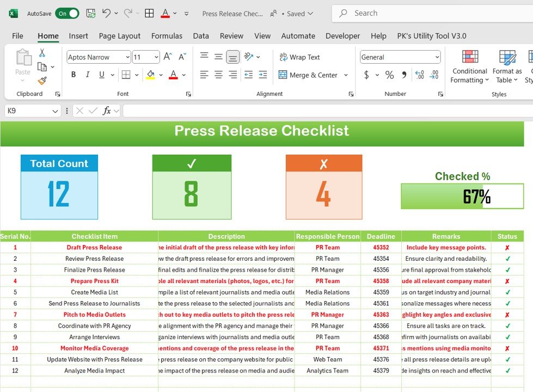Screen dimensions: 533x392
Task: Switch to the Formulas ribbon tab
Action: [167, 36]
